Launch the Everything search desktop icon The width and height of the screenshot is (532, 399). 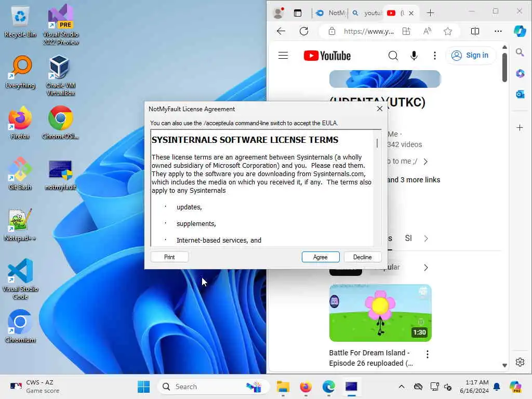pyautogui.click(x=20, y=72)
